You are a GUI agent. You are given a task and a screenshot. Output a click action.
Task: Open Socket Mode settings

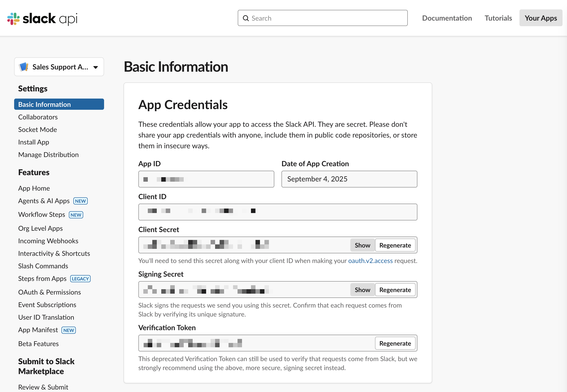click(37, 129)
